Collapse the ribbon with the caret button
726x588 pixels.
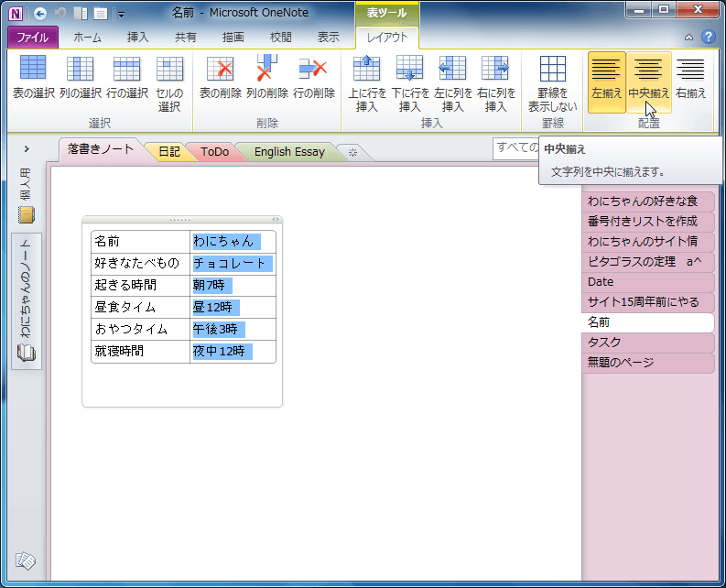[x=689, y=38]
